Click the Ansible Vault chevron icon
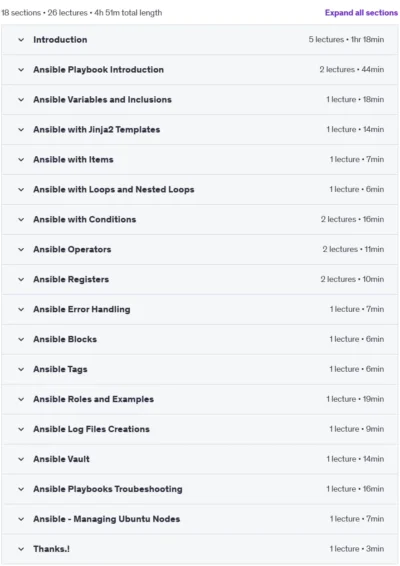 pyautogui.click(x=21, y=459)
